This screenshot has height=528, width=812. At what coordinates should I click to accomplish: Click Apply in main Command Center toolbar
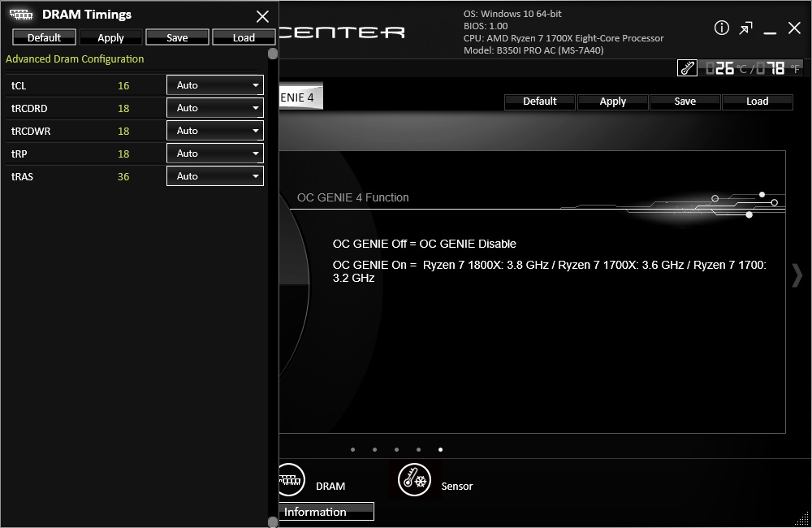[x=612, y=102]
